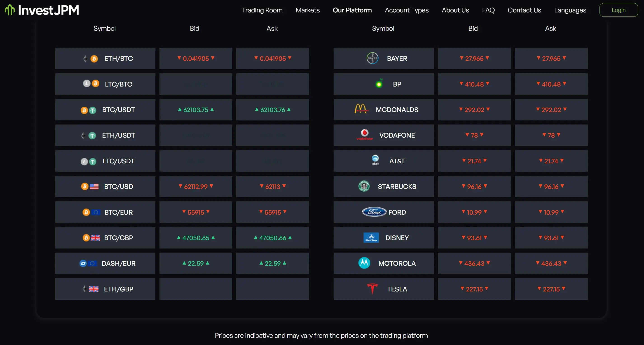Open the Trading Room menu item
Screen dimensions: 644x345
(262, 10)
